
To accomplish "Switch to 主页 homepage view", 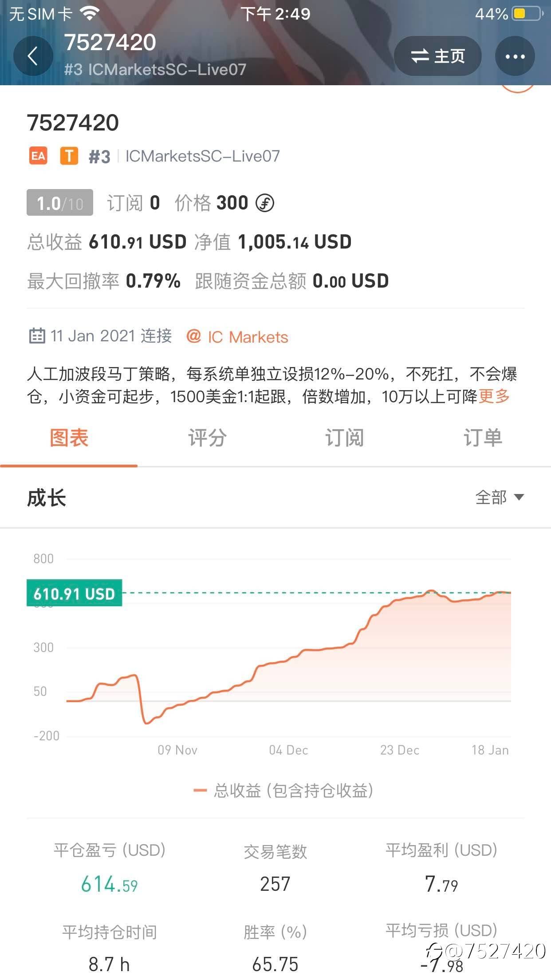I will [x=437, y=56].
